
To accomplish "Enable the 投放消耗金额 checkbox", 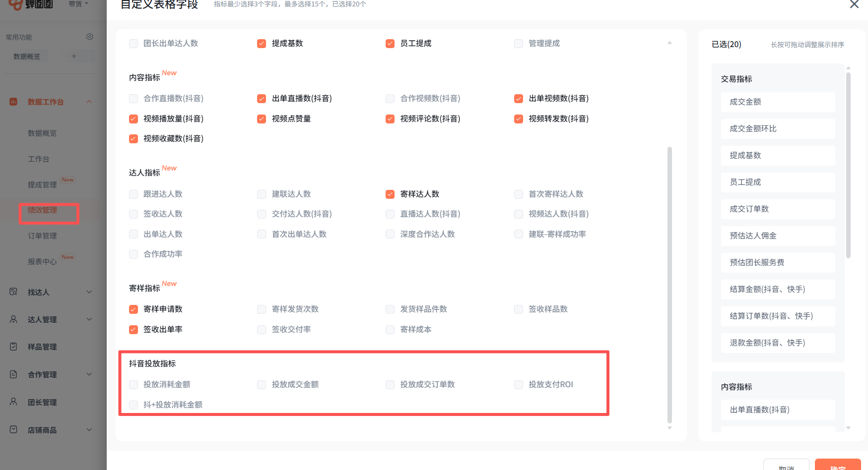I will [x=134, y=385].
